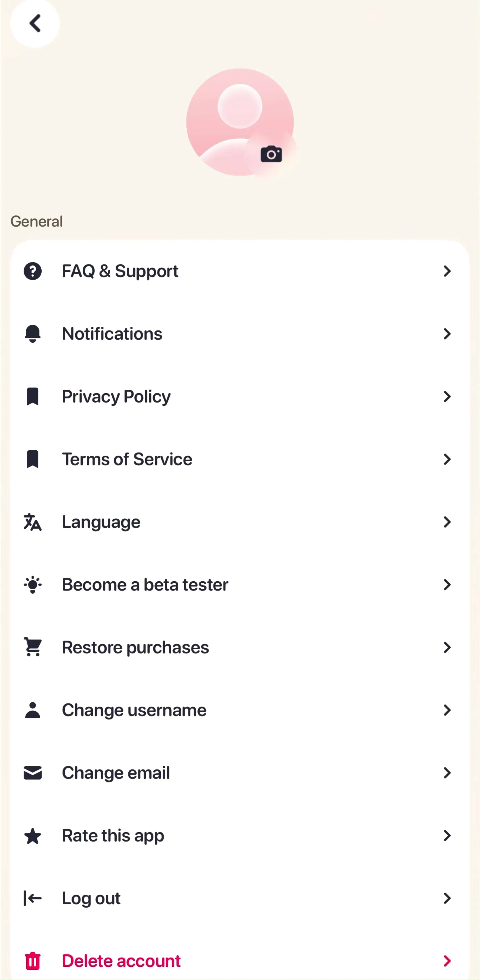The image size is (480, 980).
Task: Expand the Log out chevron arrow
Action: click(x=447, y=898)
